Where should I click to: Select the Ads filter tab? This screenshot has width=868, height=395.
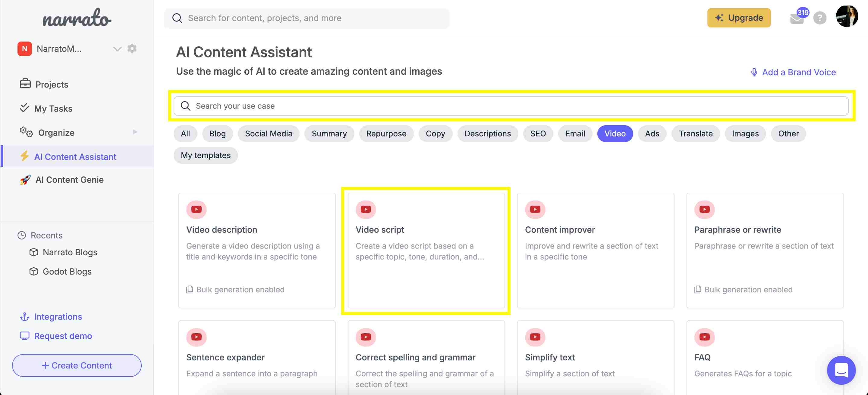pyautogui.click(x=652, y=134)
